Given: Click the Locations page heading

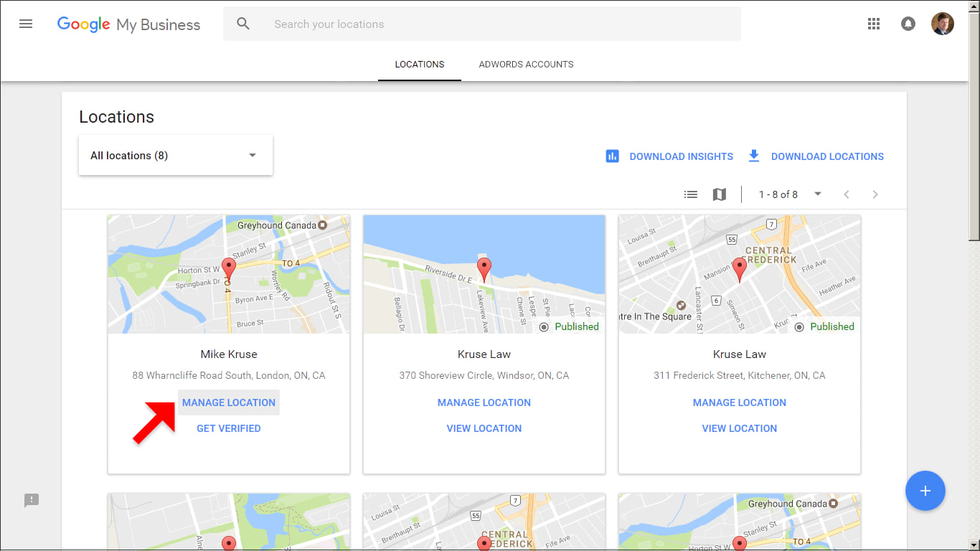Looking at the screenshot, I should point(116,117).
